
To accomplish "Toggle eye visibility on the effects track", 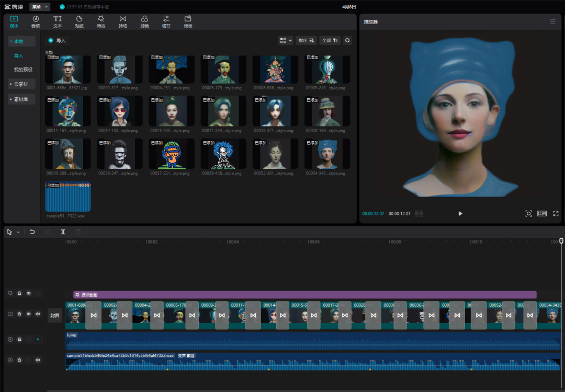I will pyautogui.click(x=29, y=294).
